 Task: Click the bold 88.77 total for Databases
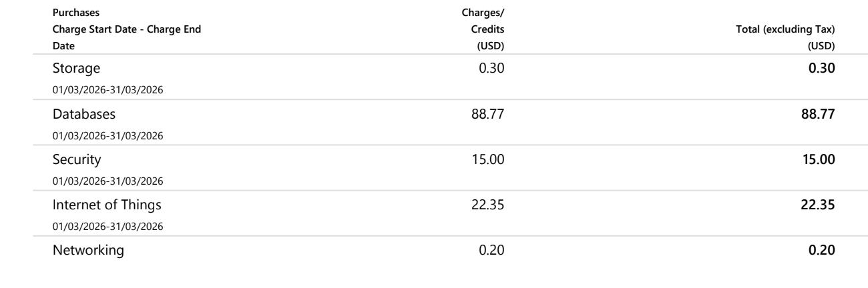[x=821, y=114]
